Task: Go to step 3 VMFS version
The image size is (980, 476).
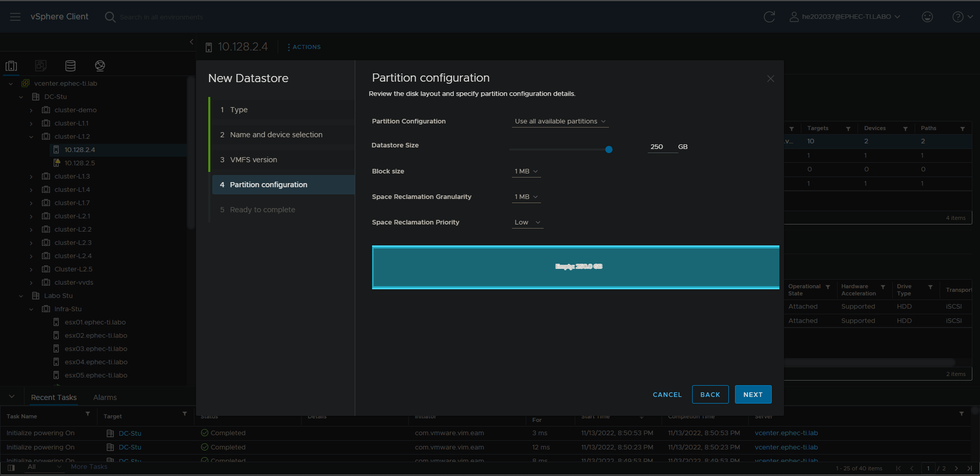Action: (283, 160)
